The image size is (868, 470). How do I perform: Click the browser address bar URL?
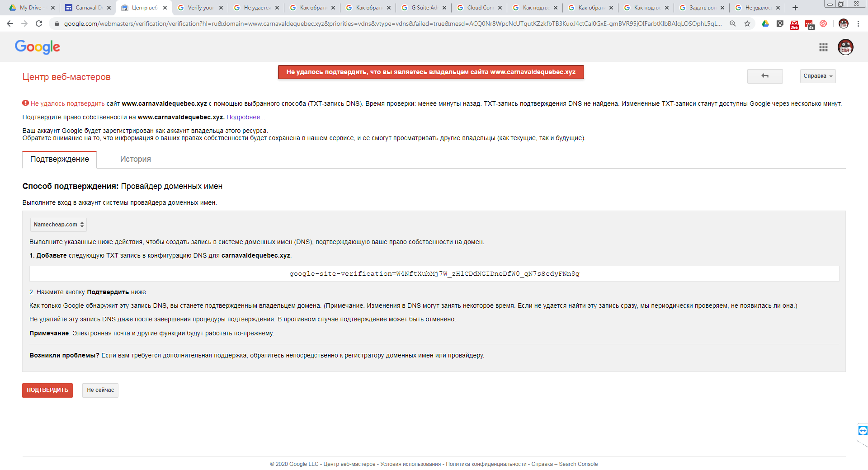(392, 23)
